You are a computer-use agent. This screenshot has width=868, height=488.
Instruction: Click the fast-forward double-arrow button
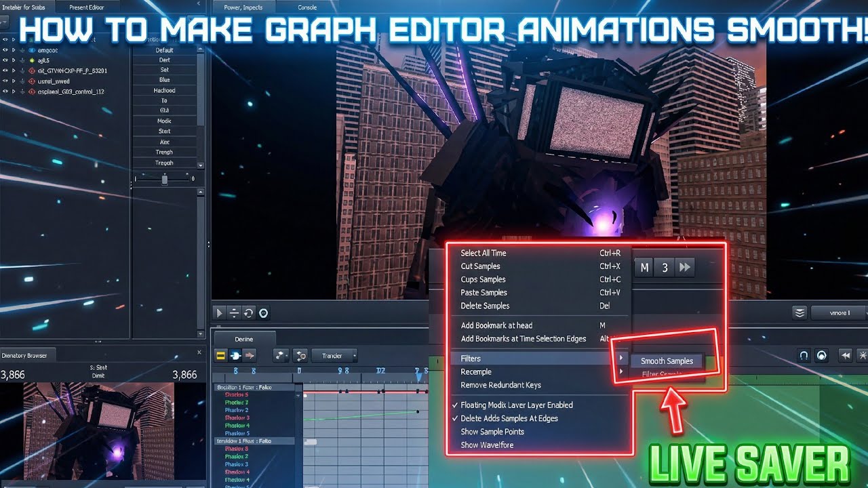coord(685,268)
